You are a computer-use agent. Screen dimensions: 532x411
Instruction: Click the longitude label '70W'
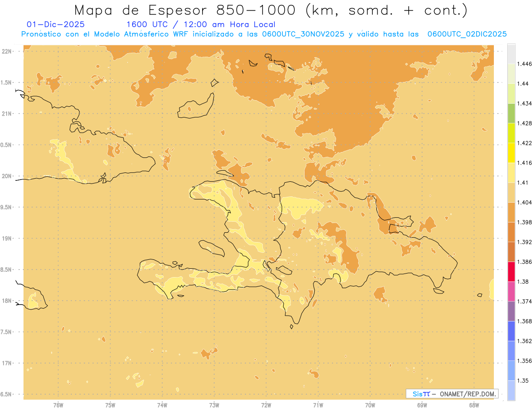pyautogui.click(x=370, y=405)
